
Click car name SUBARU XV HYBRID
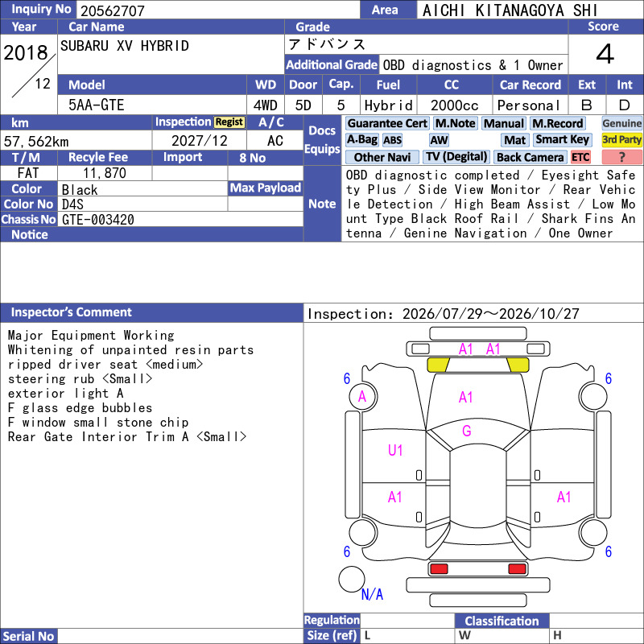125,46
